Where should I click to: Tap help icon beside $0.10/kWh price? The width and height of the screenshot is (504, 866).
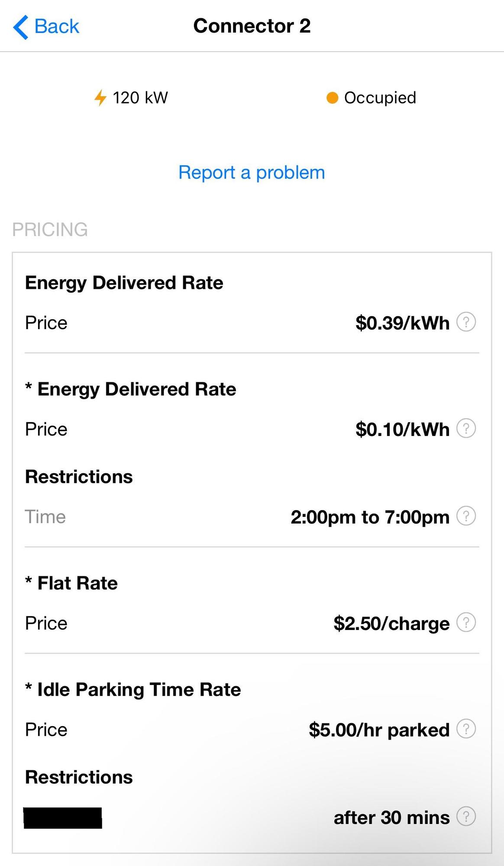466,429
